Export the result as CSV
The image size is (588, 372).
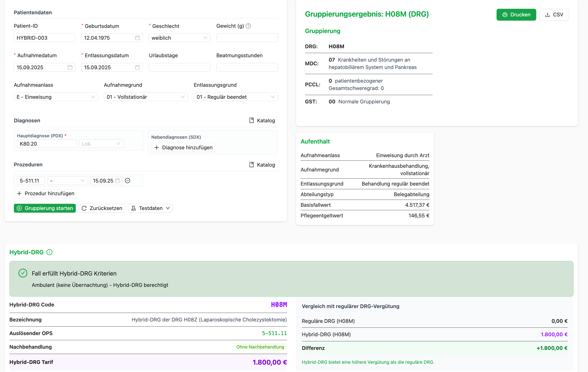pyautogui.click(x=554, y=15)
